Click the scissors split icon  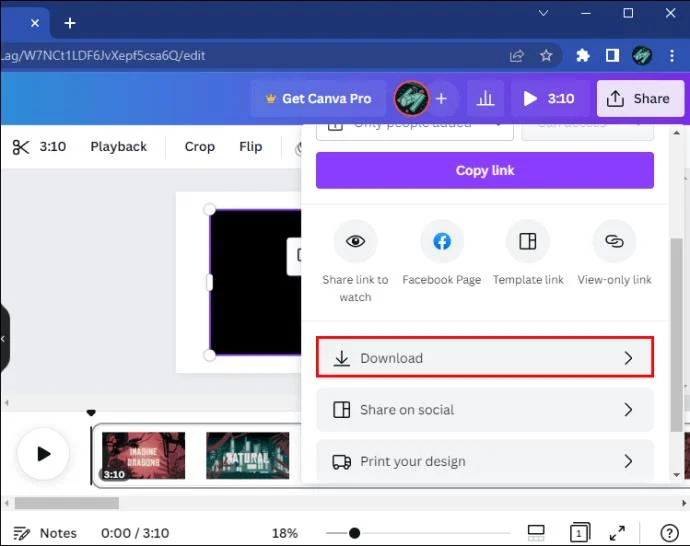click(21, 147)
